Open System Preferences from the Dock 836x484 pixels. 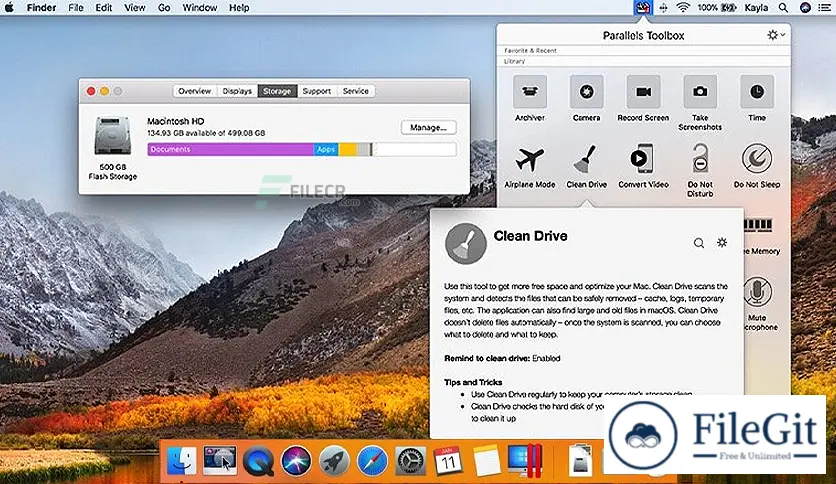click(411, 461)
